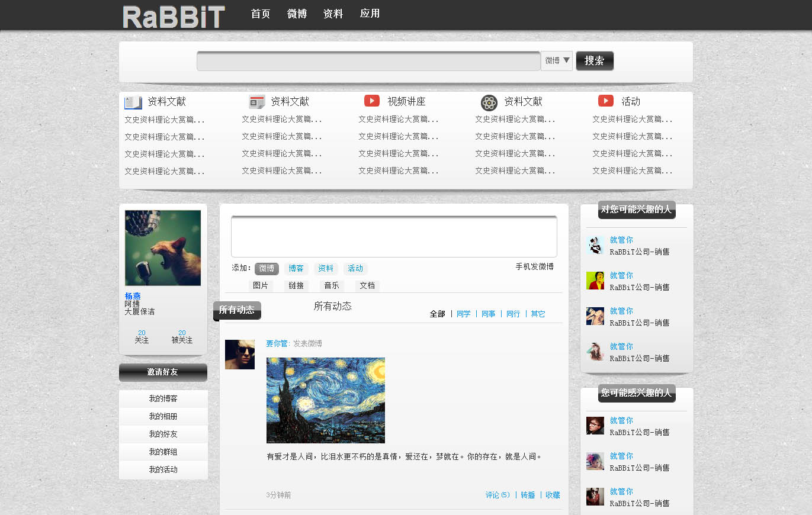This screenshot has height=515, width=812.
Task: Click the third avatar under 对您可能兴趣的人
Action: click(595, 316)
